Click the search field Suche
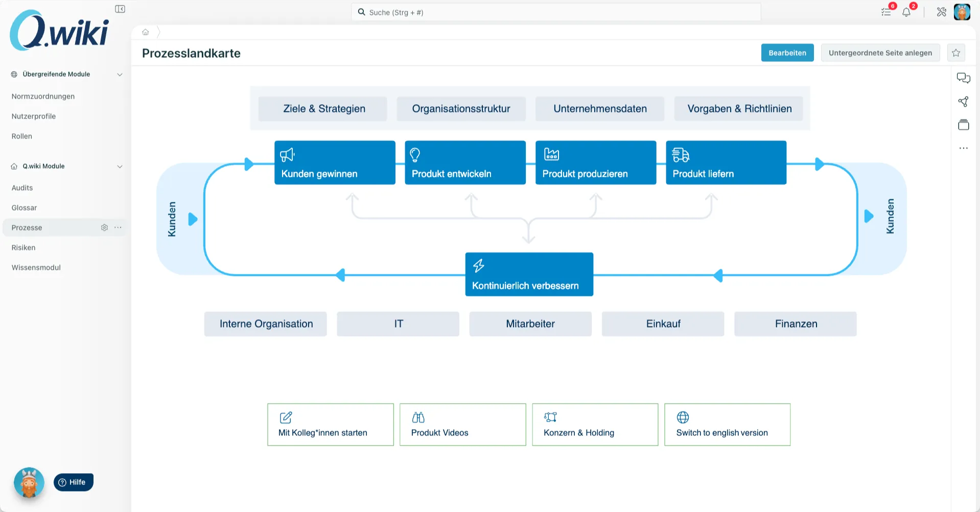Image resolution: width=980 pixels, height=512 pixels. coord(556,12)
